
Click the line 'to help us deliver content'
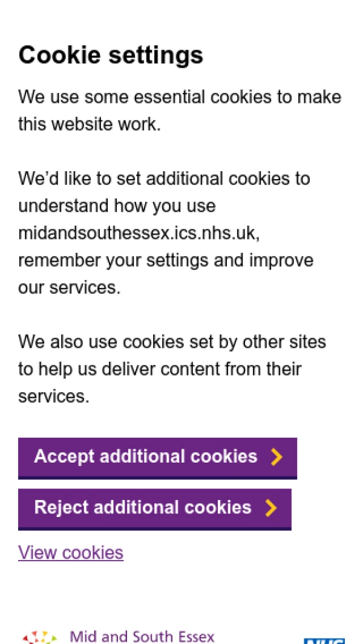(160, 369)
